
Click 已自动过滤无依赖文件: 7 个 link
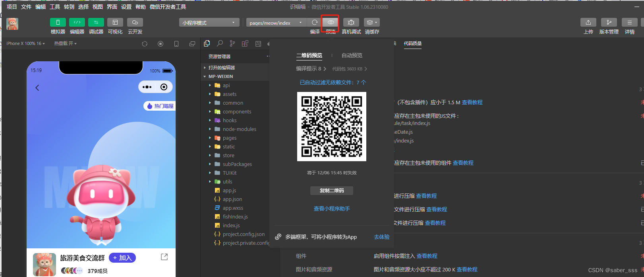(333, 82)
